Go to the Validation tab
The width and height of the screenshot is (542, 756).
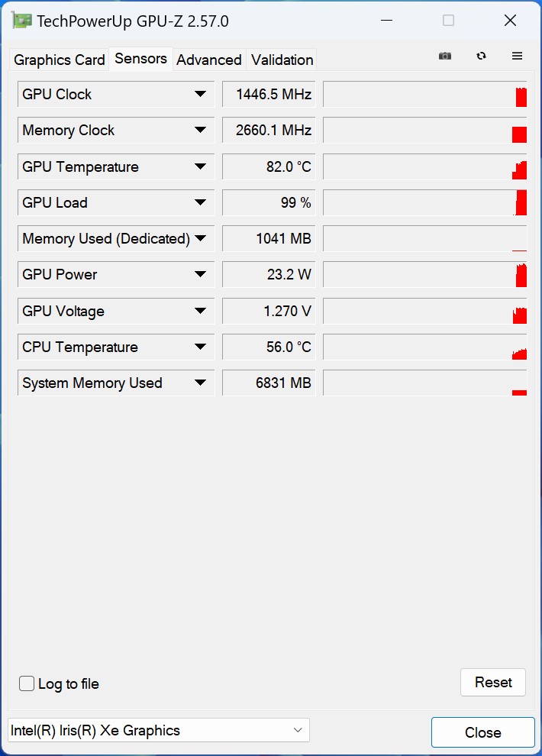point(282,60)
